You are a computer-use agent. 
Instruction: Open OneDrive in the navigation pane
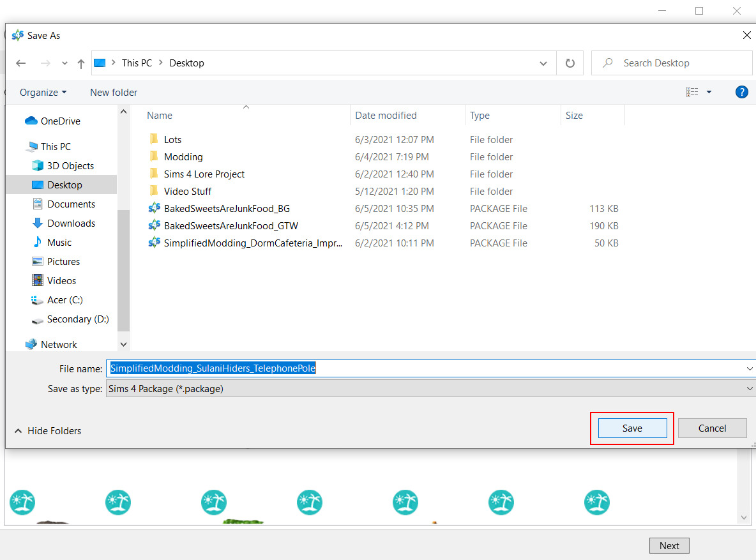click(x=52, y=121)
